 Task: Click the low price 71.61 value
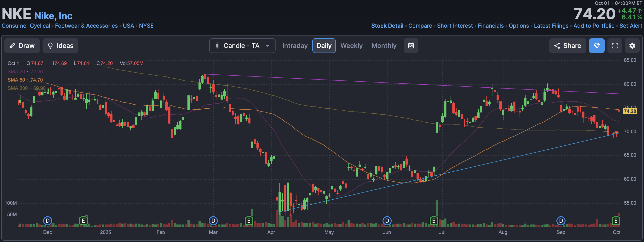[83, 63]
